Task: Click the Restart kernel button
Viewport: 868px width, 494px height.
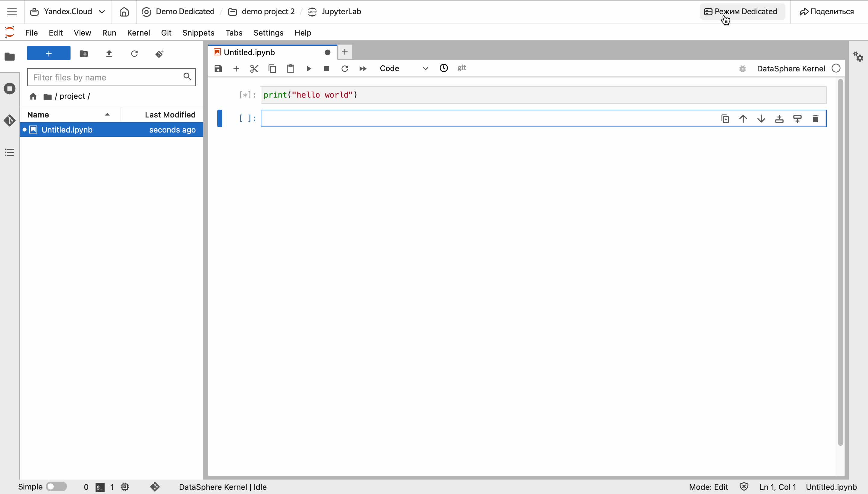Action: [x=344, y=68]
